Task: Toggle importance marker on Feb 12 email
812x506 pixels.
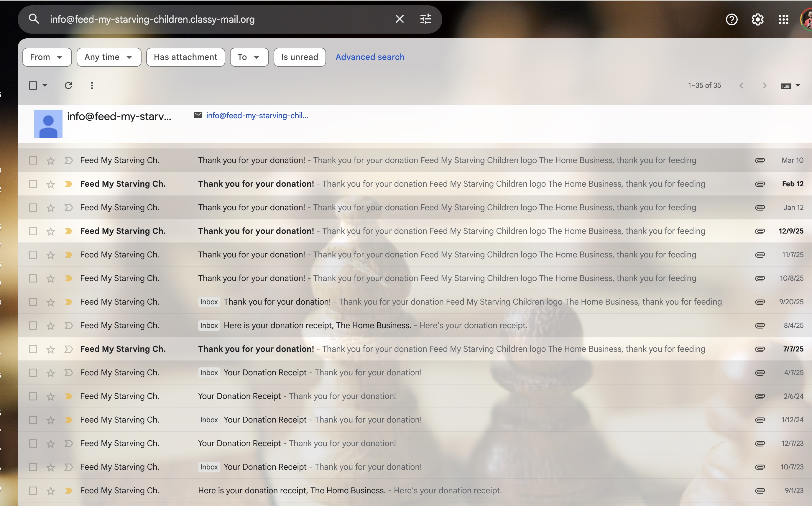Action: pyautogui.click(x=69, y=184)
